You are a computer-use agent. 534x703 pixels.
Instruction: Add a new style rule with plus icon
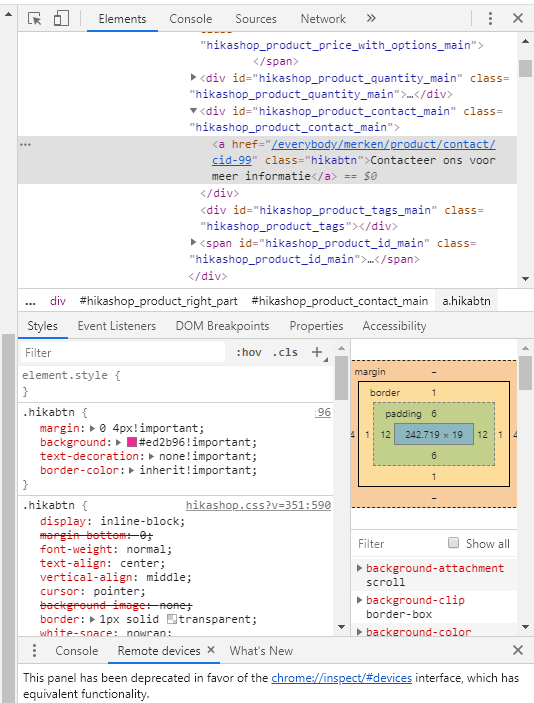pyautogui.click(x=317, y=352)
